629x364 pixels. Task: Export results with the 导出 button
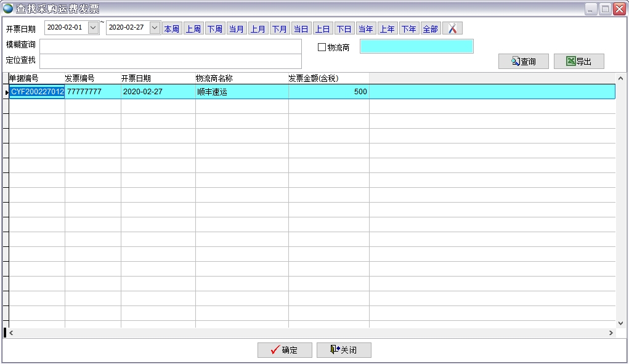click(578, 62)
